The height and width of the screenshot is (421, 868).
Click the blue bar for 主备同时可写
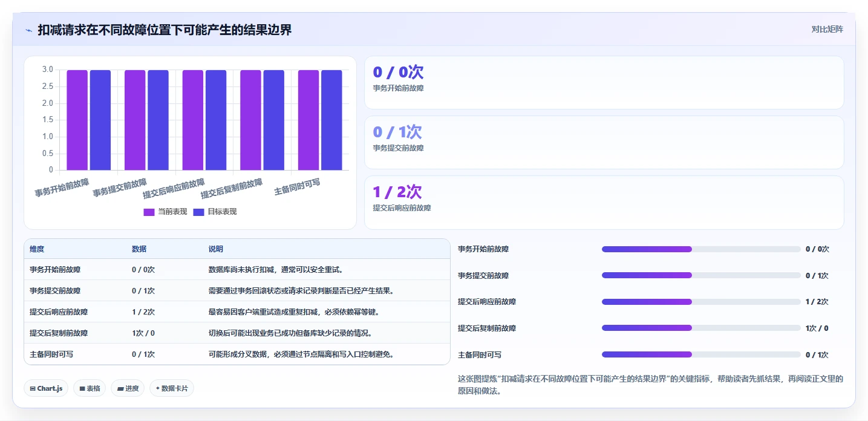(x=331, y=120)
